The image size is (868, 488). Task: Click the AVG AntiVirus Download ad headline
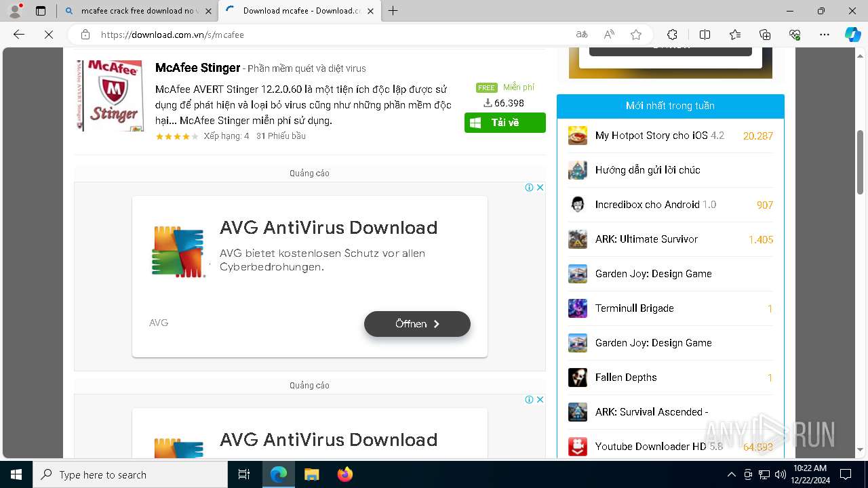(328, 228)
